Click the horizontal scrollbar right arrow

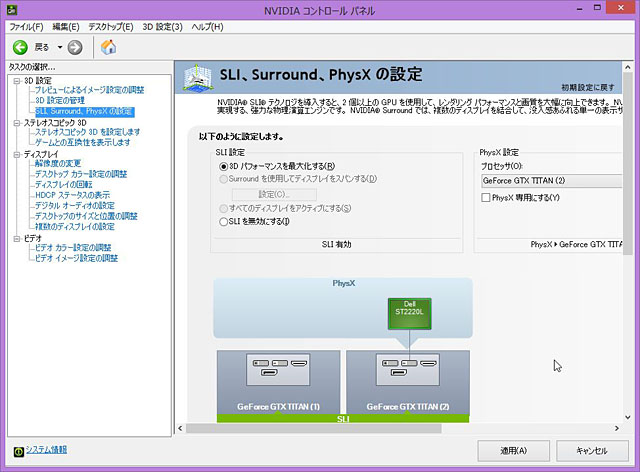click(617, 428)
